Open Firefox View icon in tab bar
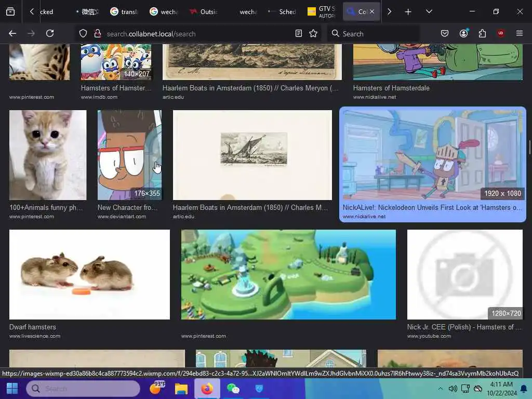 point(10,12)
